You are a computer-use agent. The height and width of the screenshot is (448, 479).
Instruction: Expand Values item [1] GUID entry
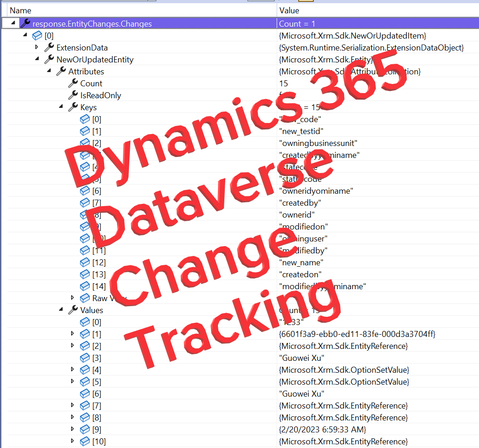72,333
